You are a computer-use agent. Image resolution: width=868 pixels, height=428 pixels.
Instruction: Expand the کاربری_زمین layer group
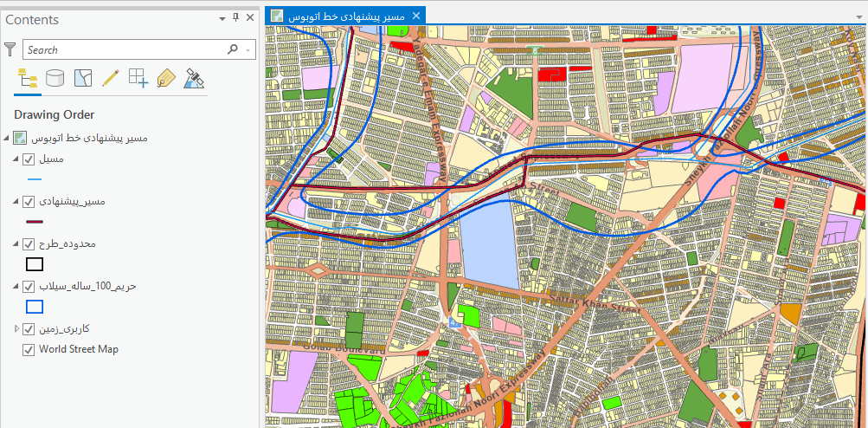(16, 329)
